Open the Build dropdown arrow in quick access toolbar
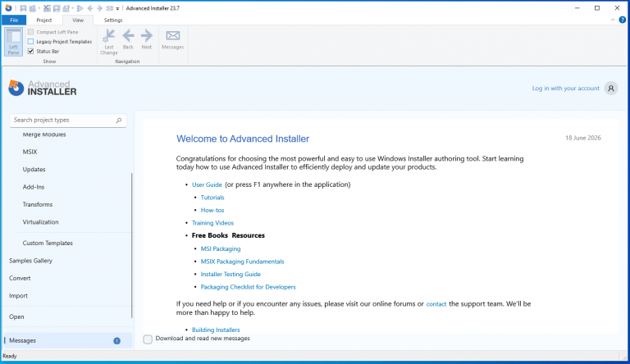The image size is (630, 364). 39,8
